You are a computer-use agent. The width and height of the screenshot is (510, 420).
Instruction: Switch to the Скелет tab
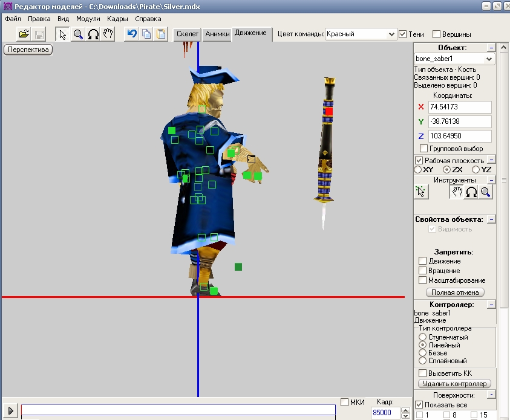click(187, 34)
